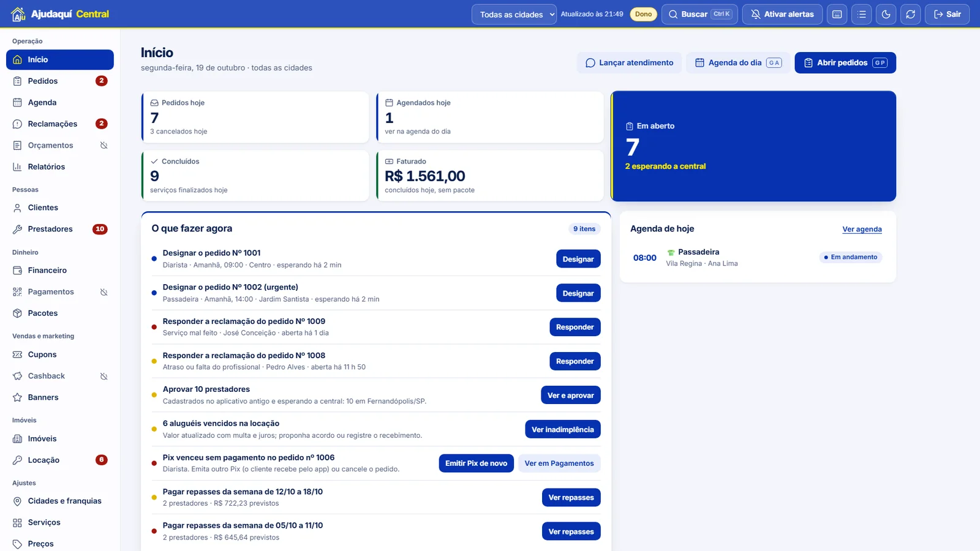Open search with the Buscar button

click(700, 14)
